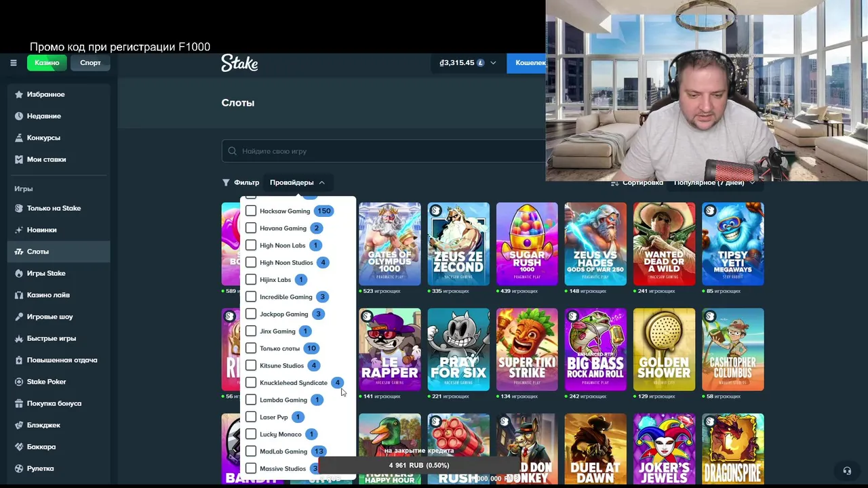Select the Laser Pvp provider label
This screenshot has height=488, width=868.
tap(274, 417)
